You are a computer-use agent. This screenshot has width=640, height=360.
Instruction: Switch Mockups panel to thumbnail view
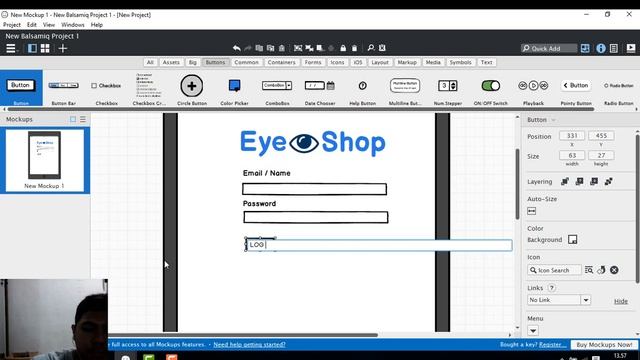pos(73,119)
